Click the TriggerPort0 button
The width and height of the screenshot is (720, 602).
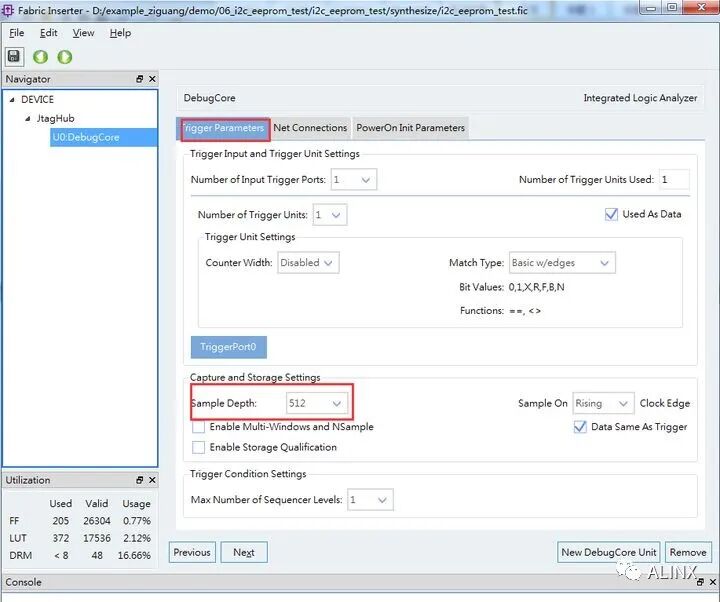click(229, 347)
